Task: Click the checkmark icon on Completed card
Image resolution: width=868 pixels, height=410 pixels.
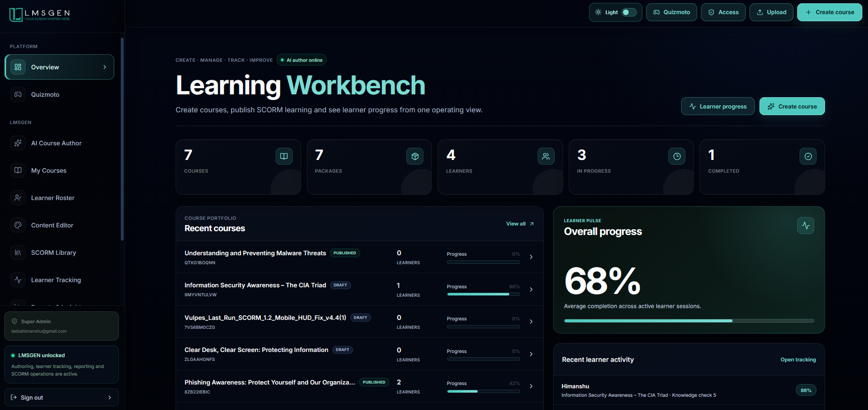Action: [808, 156]
